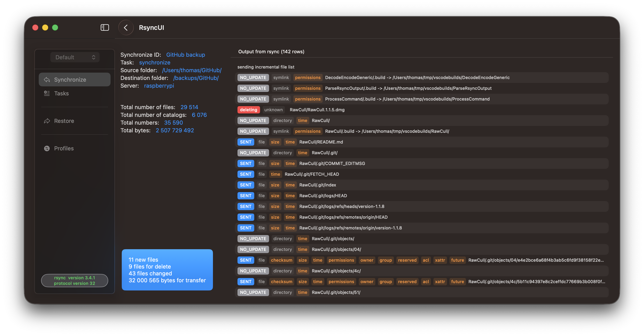Open Profiles from the sidebar
The image size is (644, 336).
pos(64,148)
